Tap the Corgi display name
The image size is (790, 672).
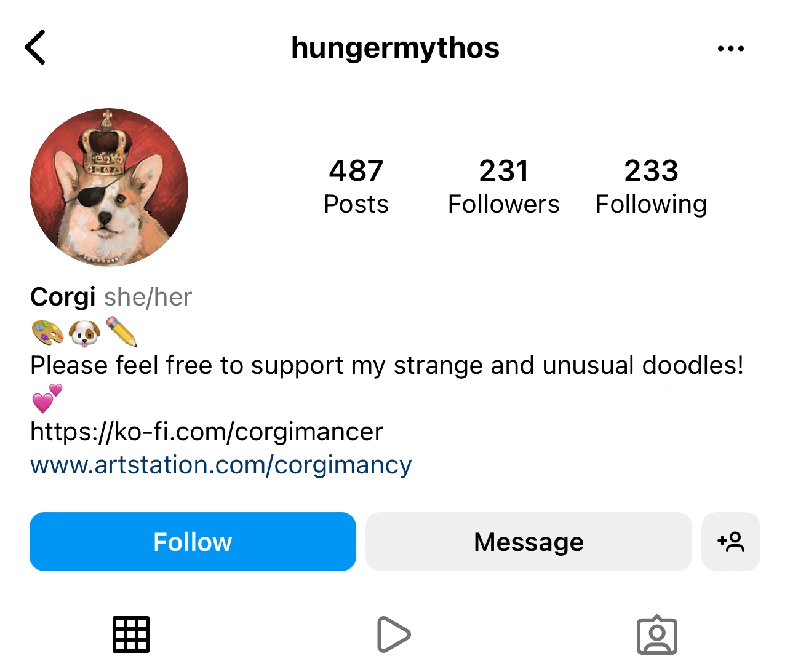coord(63,298)
